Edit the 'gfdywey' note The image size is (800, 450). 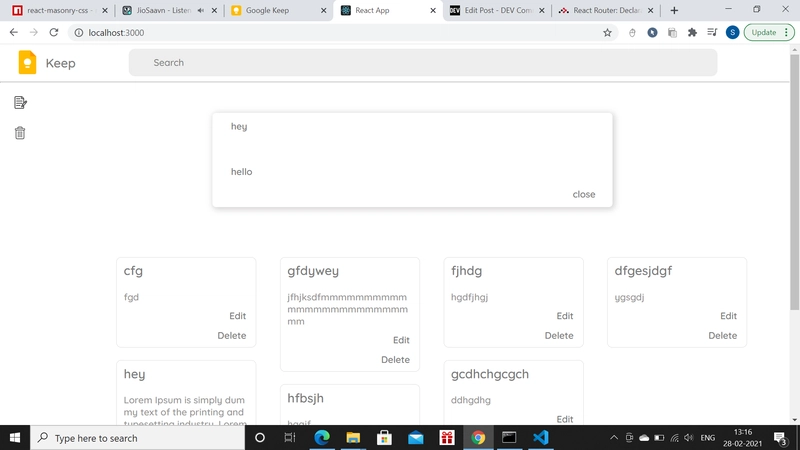pyautogui.click(x=401, y=340)
